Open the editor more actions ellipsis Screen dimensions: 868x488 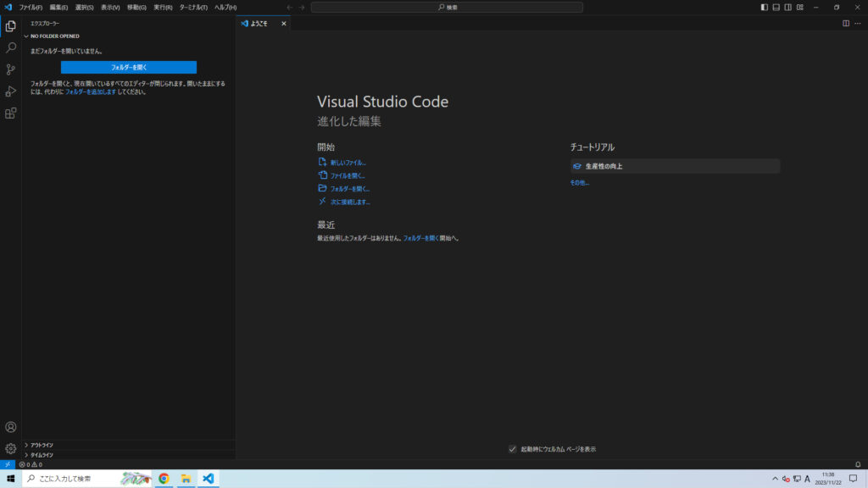tap(858, 23)
